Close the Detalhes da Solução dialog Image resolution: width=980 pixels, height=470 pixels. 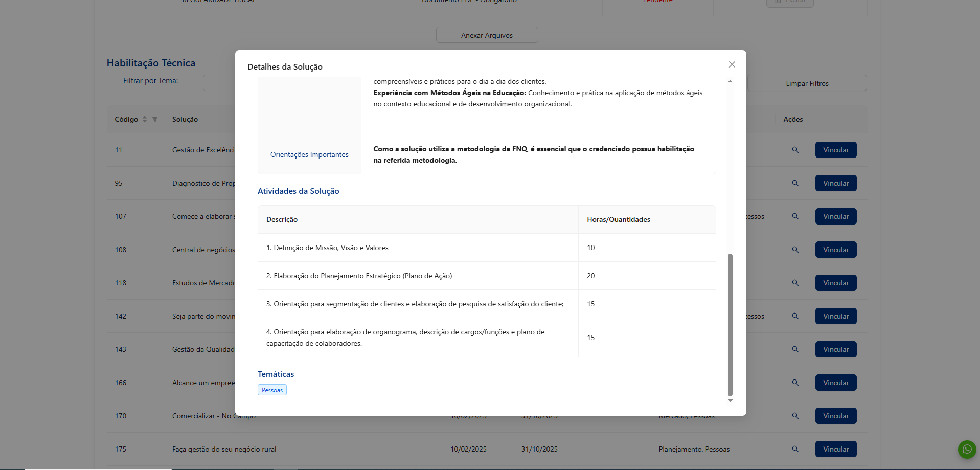tap(732, 64)
